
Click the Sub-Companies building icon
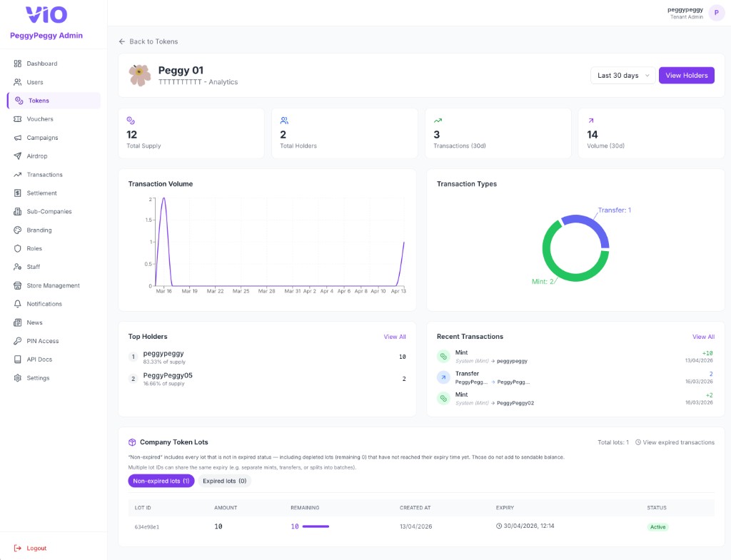coord(18,211)
